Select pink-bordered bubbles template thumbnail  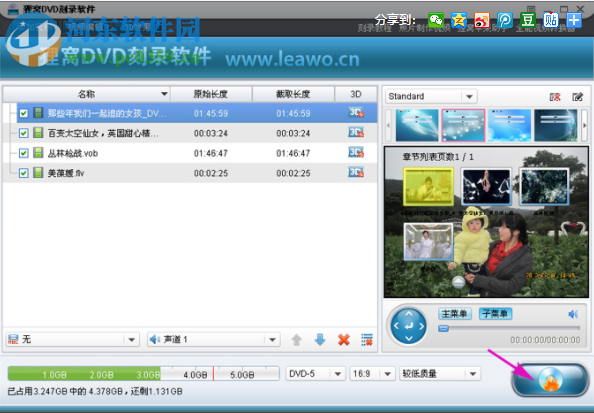coord(463,125)
